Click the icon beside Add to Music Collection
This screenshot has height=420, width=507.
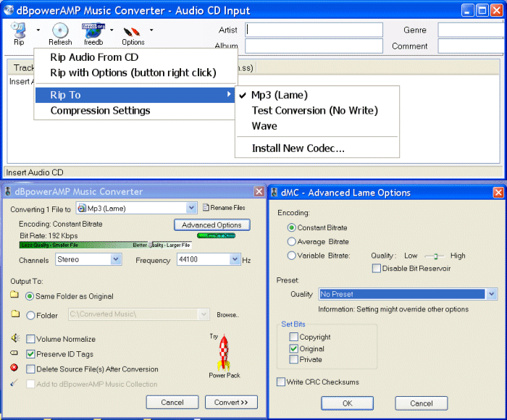click(14, 383)
